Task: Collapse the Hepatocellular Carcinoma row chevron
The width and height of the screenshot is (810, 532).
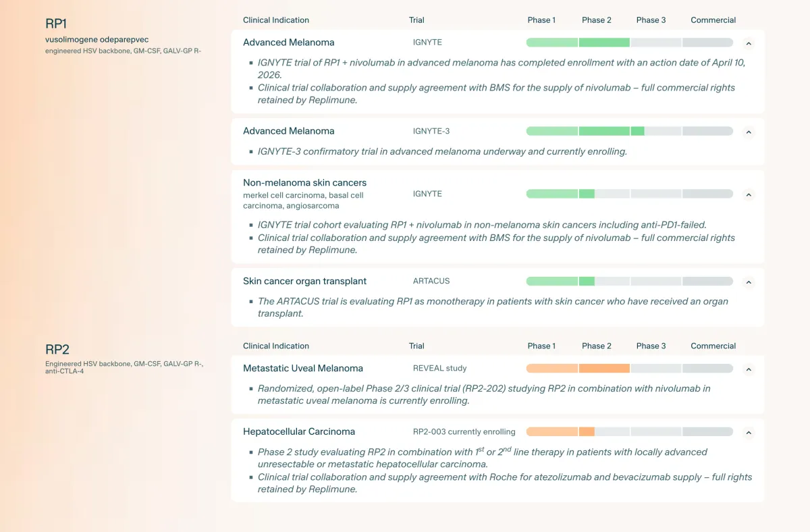Action: pyautogui.click(x=748, y=433)
